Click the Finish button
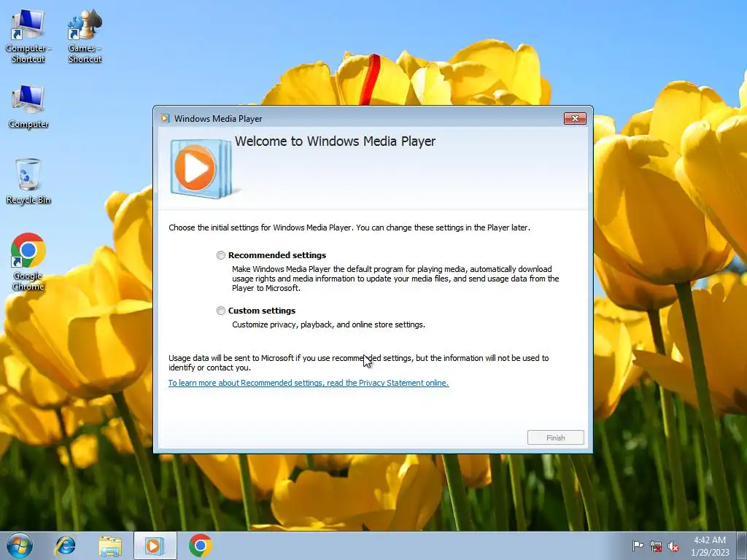Image resolution: width=747 pixels, height=560 pixels. (555, 437)
